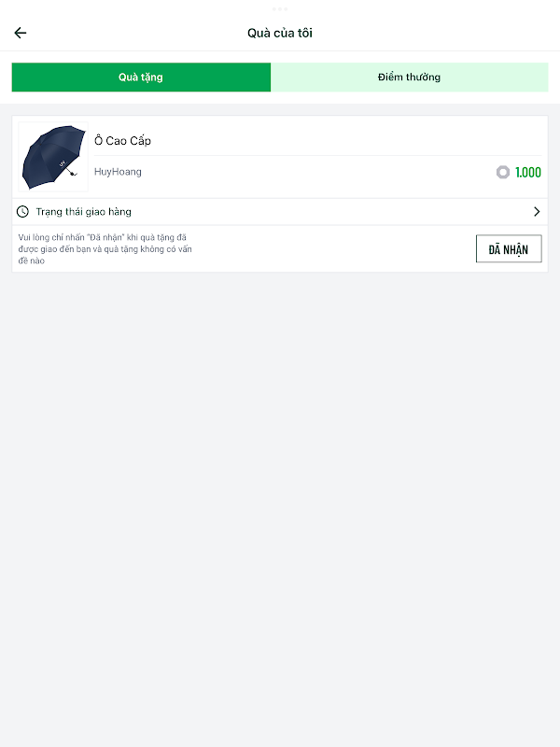This screenshot has height=747, width=560.
Task: Switch to the Quà tặng tab
Action: [141, 78]
